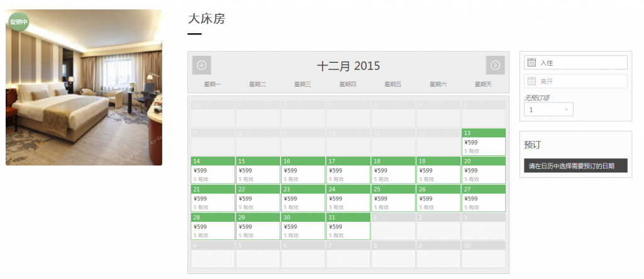This screenshot has width=644, height=279.
Task: Click the 星期六 weekday header
Action: [x=438, y=84]
